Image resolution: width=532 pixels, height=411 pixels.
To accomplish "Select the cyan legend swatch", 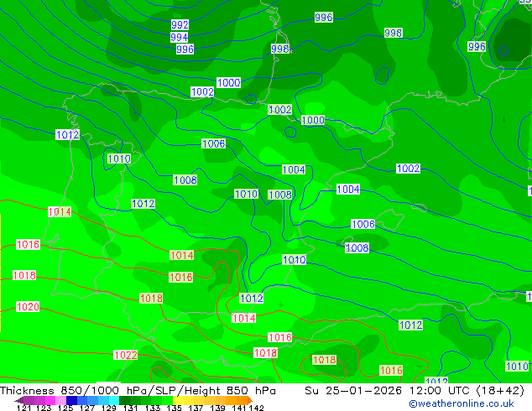I will click(114, 400).
